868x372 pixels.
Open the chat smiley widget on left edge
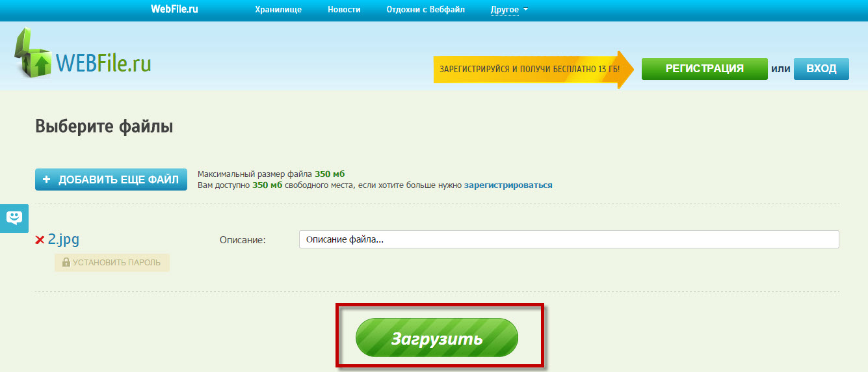click(14, 218)
